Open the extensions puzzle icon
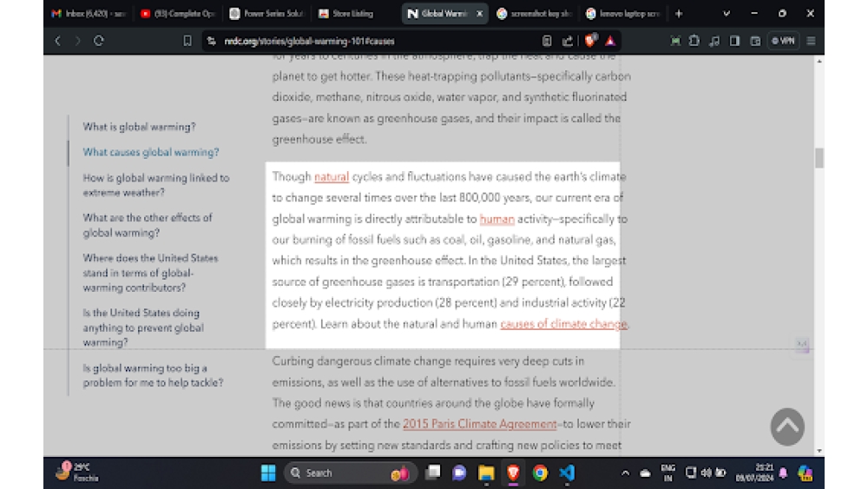Viewport: 868px width, 489px height. (694, 41)
